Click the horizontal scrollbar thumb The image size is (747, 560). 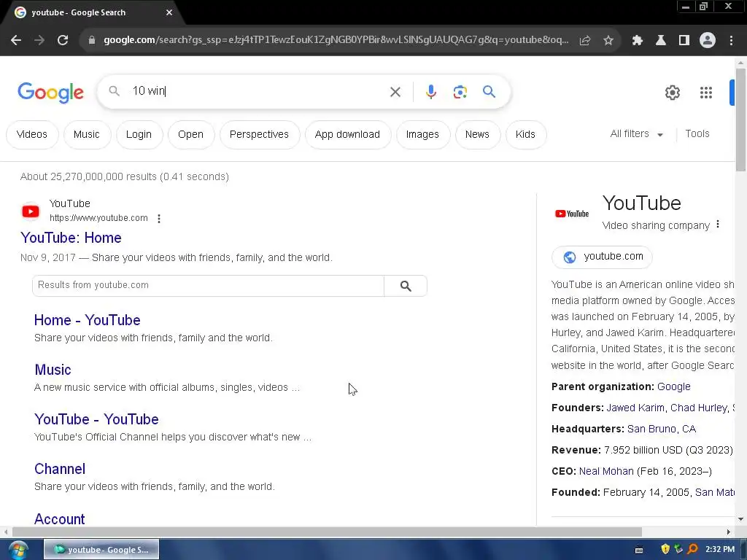click(x=327, y=532)
